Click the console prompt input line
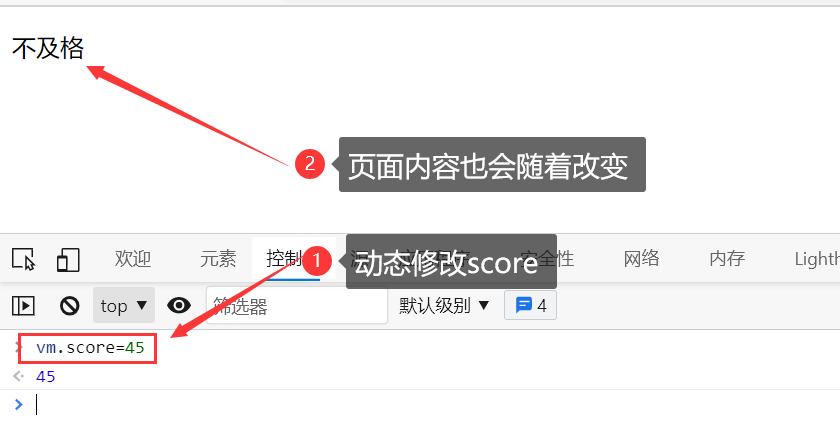 coord(429,404)
